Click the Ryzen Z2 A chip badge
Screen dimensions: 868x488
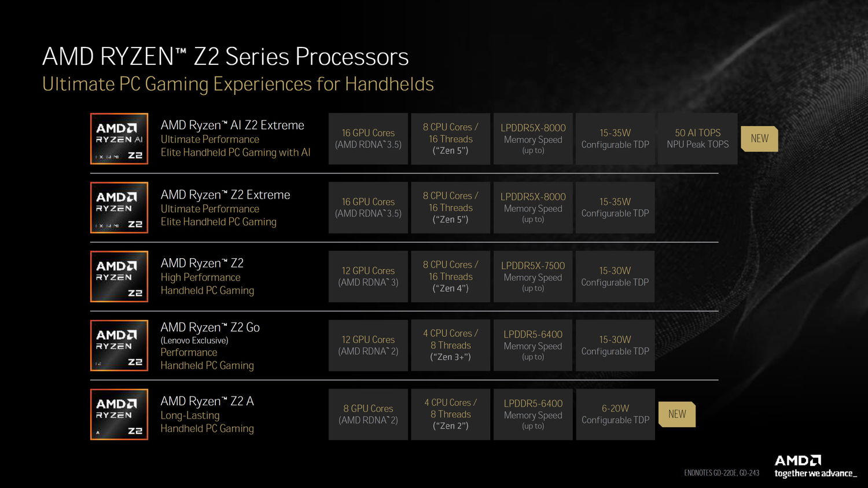pos(119,414)
